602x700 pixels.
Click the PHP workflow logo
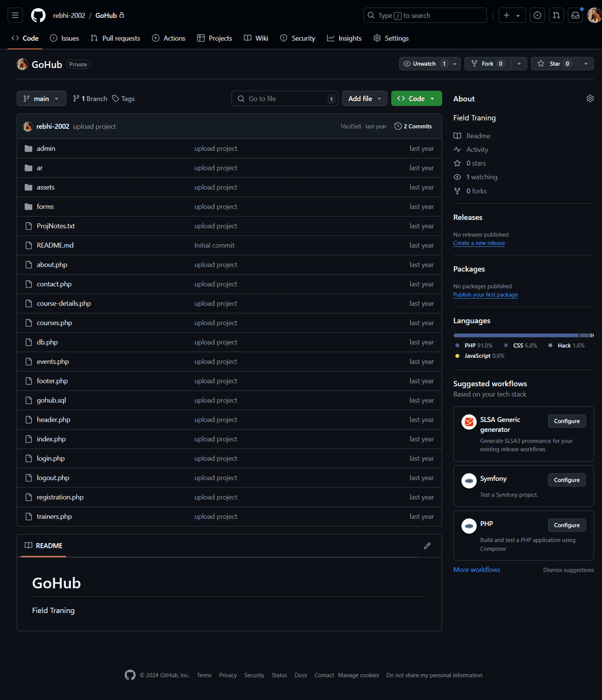point(469,526)
